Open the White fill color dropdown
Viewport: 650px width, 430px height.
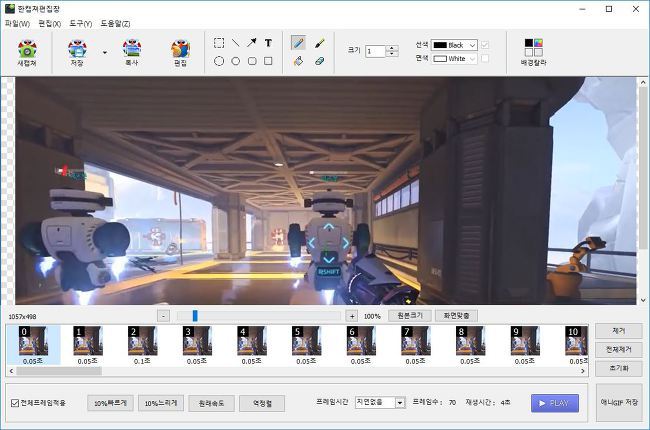454,58
